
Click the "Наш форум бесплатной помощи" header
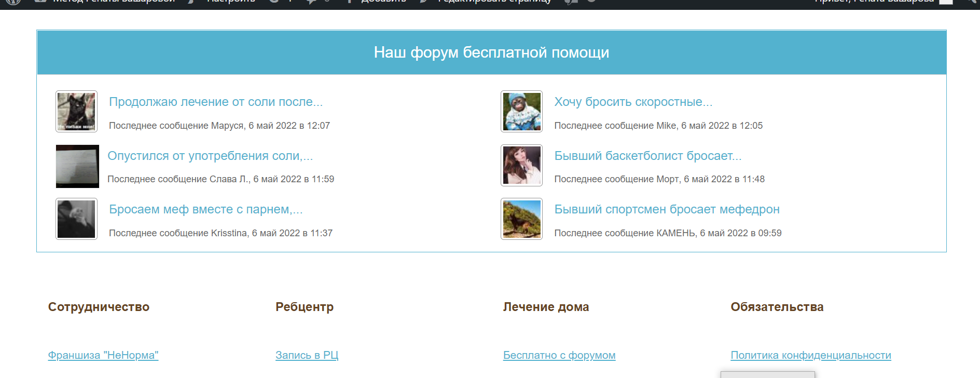pyautogui.click(x=491, y=52)
